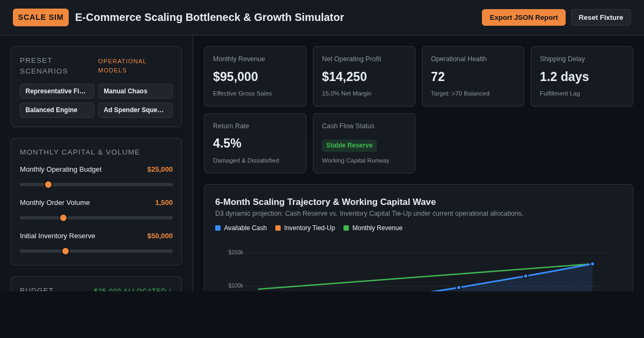Click the SCALE SIM logo badge
This screenshot has height=338, width=644.
coord(41,17)
